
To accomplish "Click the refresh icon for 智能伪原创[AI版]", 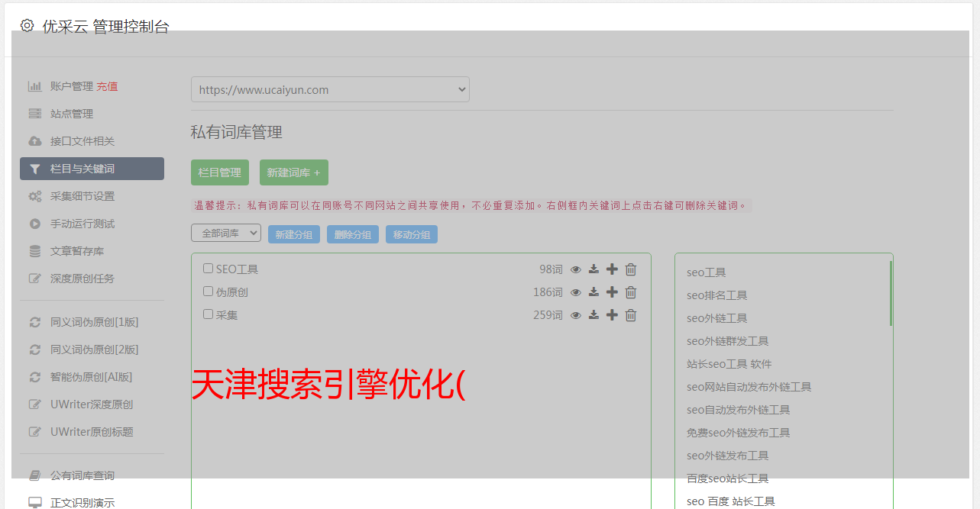I will pos(35,377).
